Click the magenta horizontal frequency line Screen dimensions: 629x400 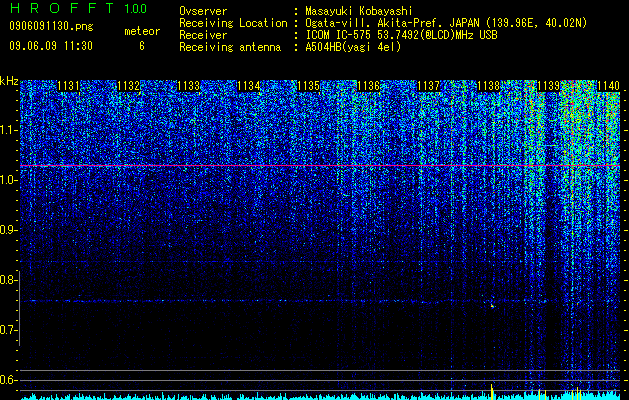tap(320, 165)
